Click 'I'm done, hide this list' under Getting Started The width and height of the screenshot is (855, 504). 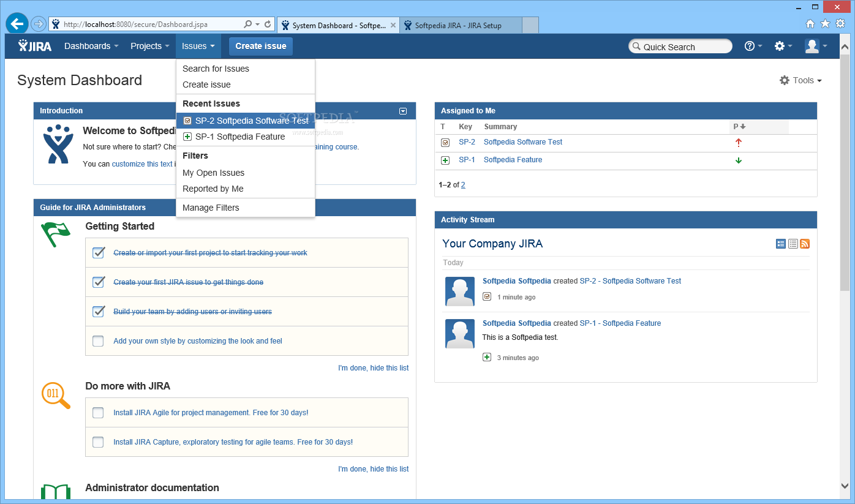point(373,368)
